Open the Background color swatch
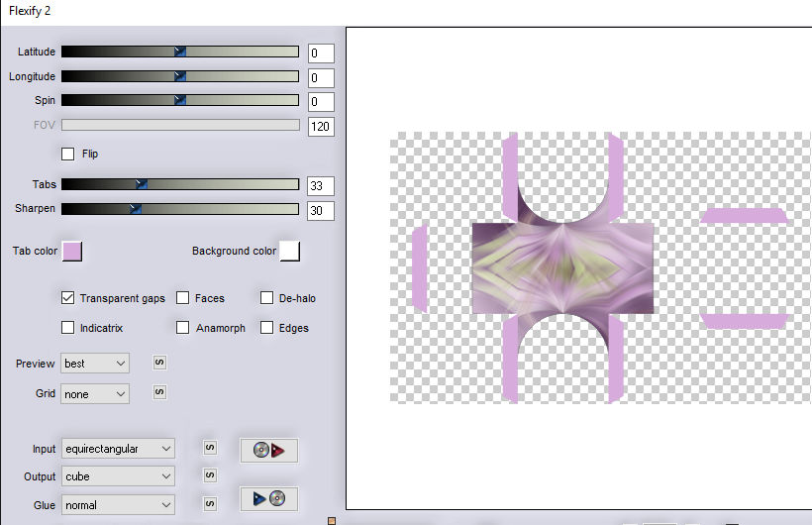The image size is (812, 525). pos(289,251)
